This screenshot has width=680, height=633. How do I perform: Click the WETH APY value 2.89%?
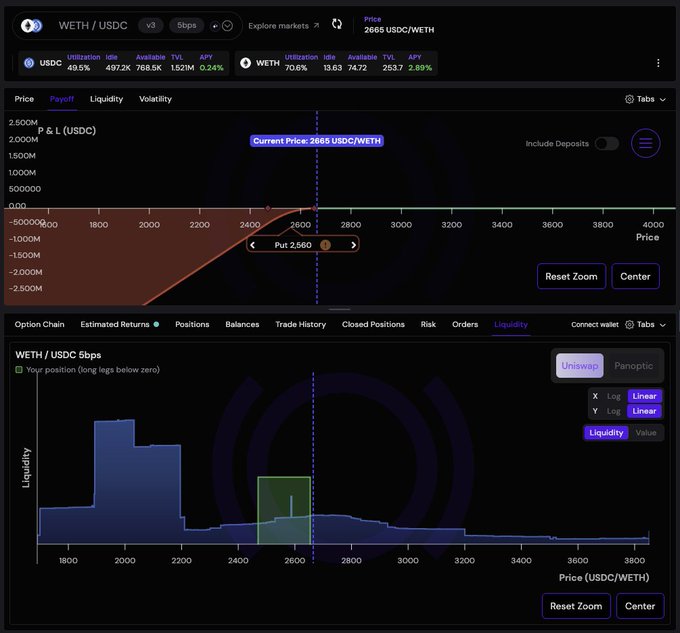[x=420, y=68]
